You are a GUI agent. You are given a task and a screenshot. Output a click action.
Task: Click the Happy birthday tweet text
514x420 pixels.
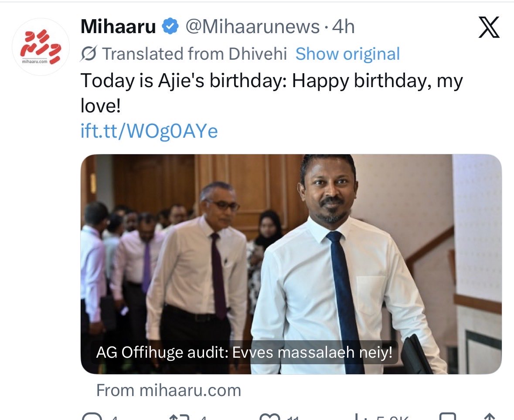point(272,93)
